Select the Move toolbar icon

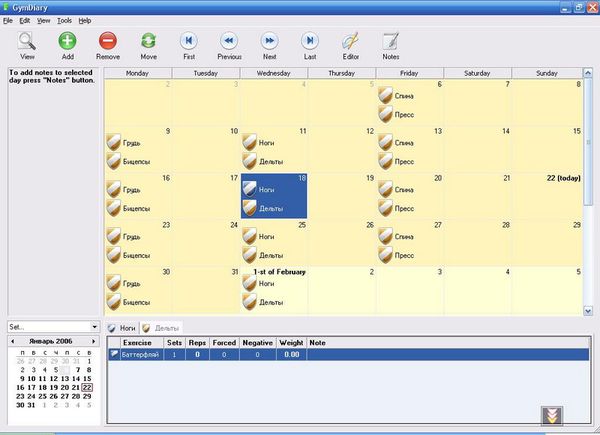click(x=148, y=41)
